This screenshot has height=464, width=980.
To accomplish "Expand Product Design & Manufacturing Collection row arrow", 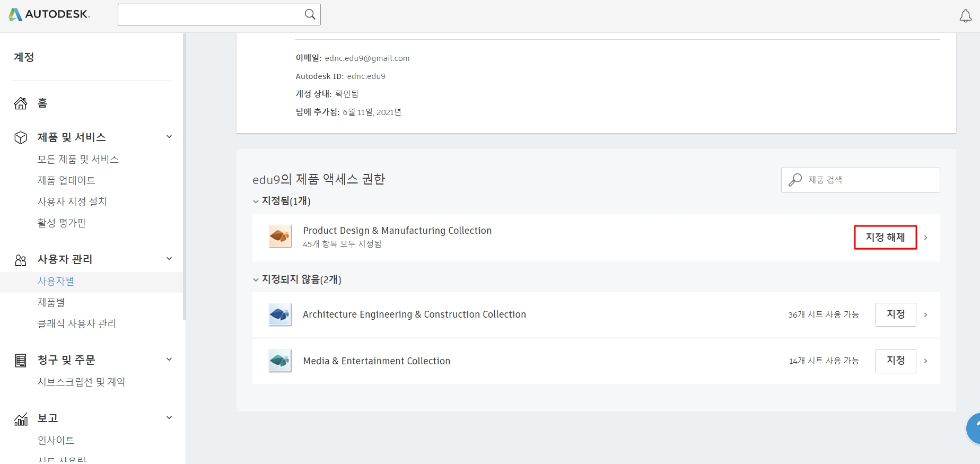I will [x=926, y=238].
